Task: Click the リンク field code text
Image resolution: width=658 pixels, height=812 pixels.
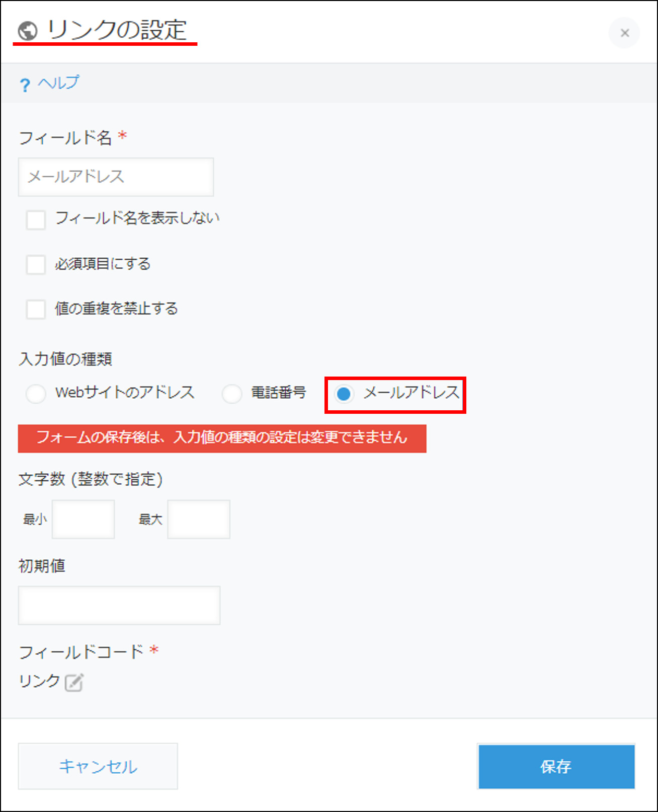Action: pos(40,681)
